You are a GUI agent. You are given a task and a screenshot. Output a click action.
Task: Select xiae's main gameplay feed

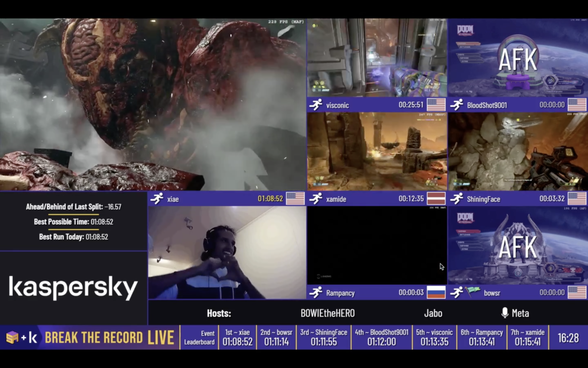coord(153,104)
